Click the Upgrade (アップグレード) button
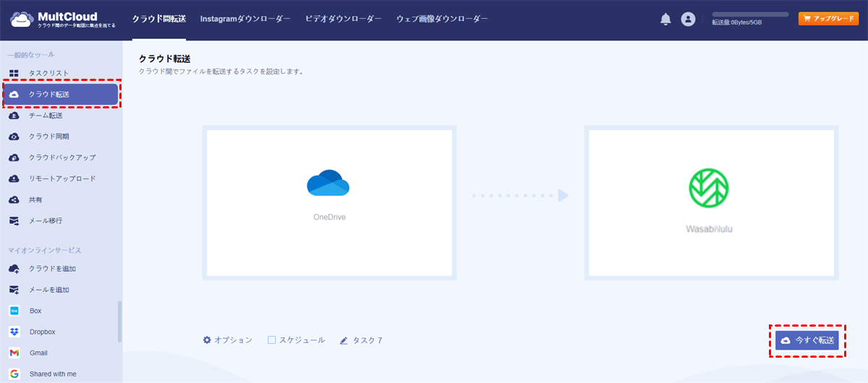The width and height of the screenshot is (868, 383). click(x=828, y=19)
